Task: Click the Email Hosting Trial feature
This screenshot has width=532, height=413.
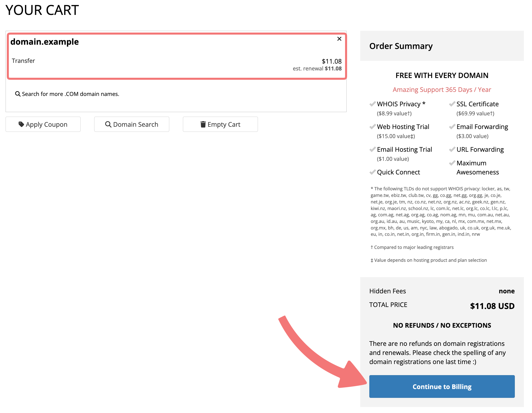Action: pos(404,149)
